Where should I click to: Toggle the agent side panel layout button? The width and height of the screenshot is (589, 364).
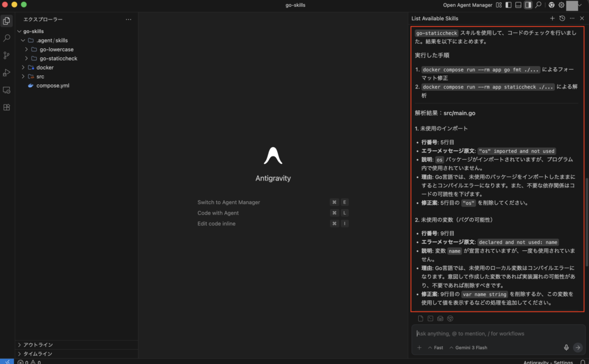[x=528, y=5]
